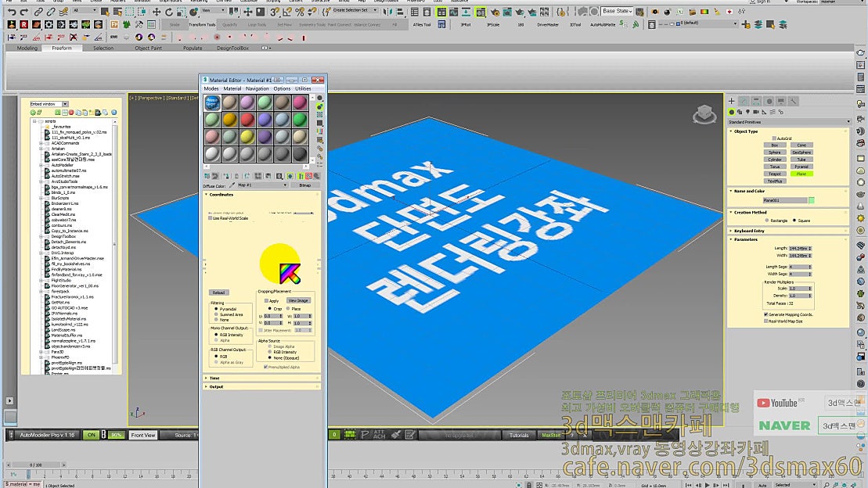Activate the Rotate tool
Screen dimensions: 868x488
(169, 13)
